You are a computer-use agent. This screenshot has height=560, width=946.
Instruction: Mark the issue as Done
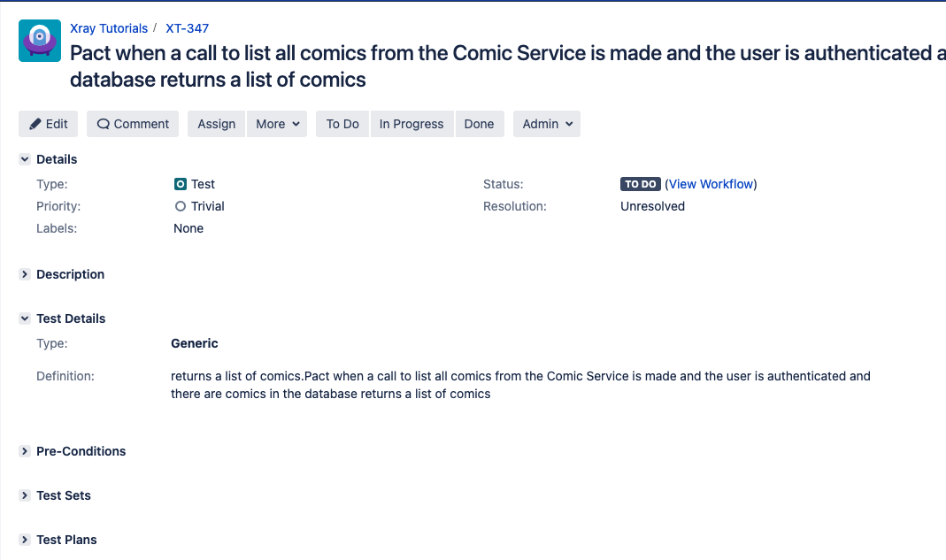point(479,124)
